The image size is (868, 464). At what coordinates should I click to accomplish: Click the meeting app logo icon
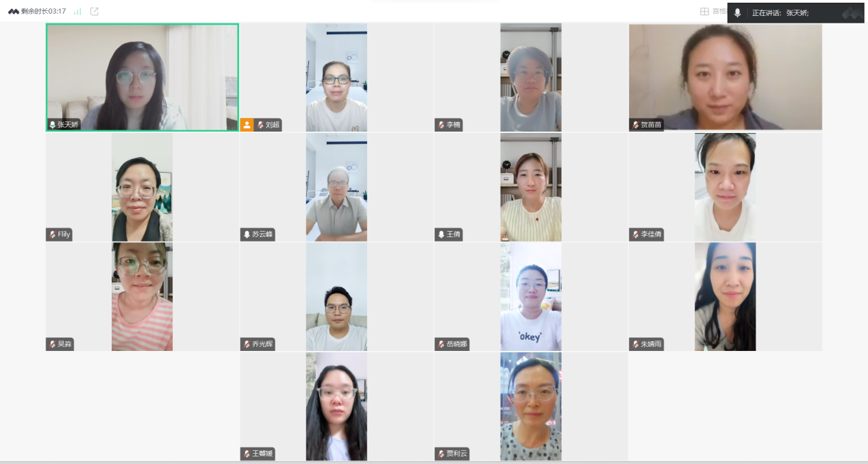tap(14, 12)
